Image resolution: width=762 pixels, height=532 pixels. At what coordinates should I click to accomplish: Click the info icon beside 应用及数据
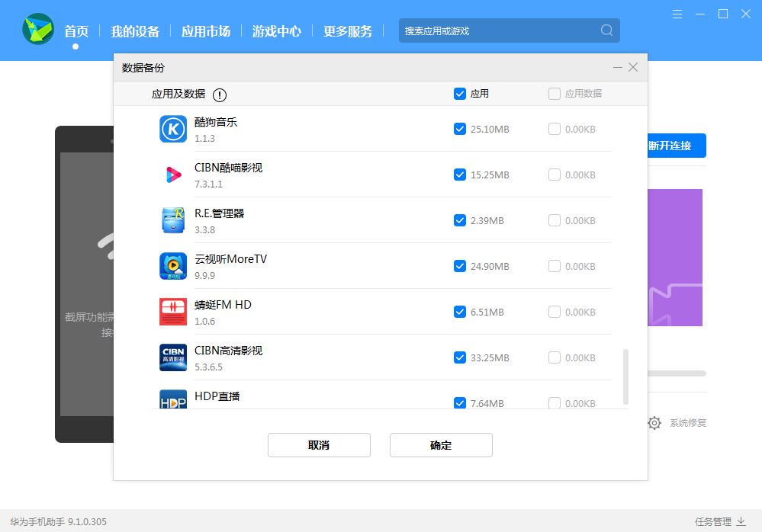point(220,95)
